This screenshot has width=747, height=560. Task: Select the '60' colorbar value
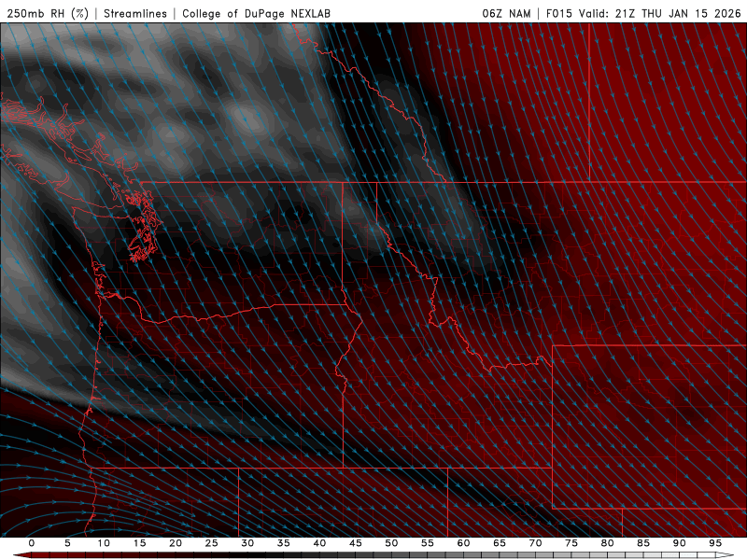pyautogui.click(x=463, y=543)
